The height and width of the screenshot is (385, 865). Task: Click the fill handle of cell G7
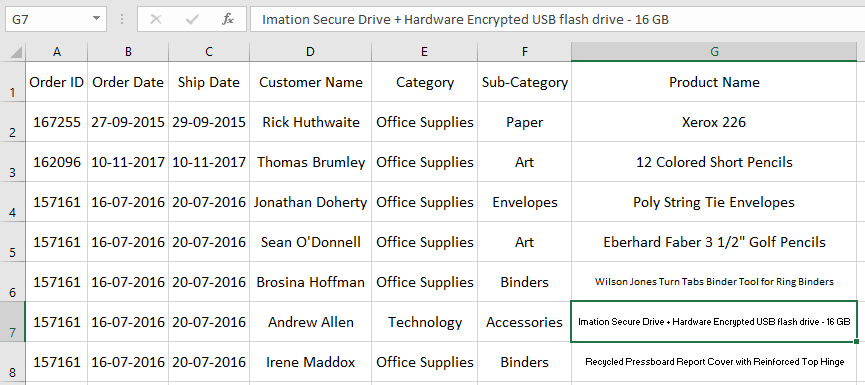point(856,341)
